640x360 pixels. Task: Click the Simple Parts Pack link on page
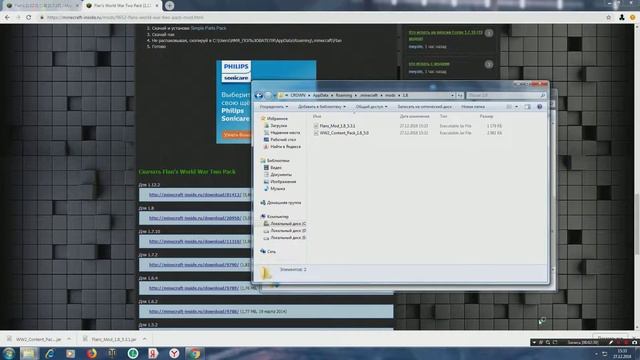click(208, 28)
